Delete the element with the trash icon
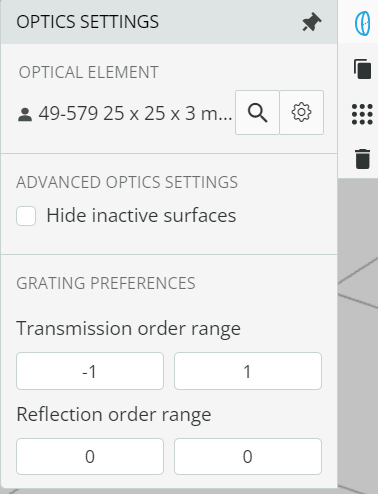 363,159
